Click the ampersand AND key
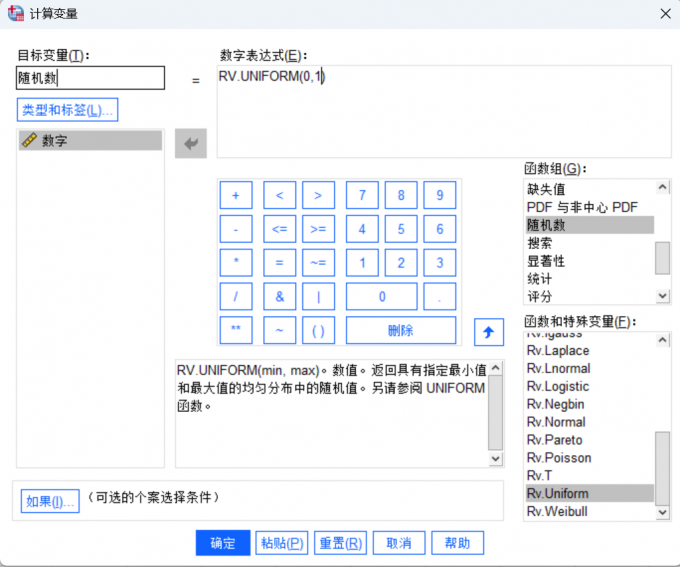 280,296
